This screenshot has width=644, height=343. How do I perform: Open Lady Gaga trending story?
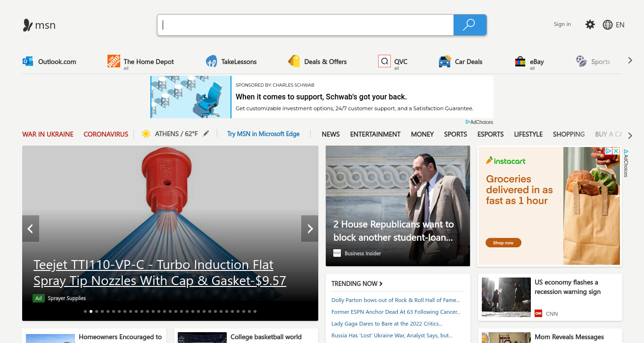coord(387,324)
